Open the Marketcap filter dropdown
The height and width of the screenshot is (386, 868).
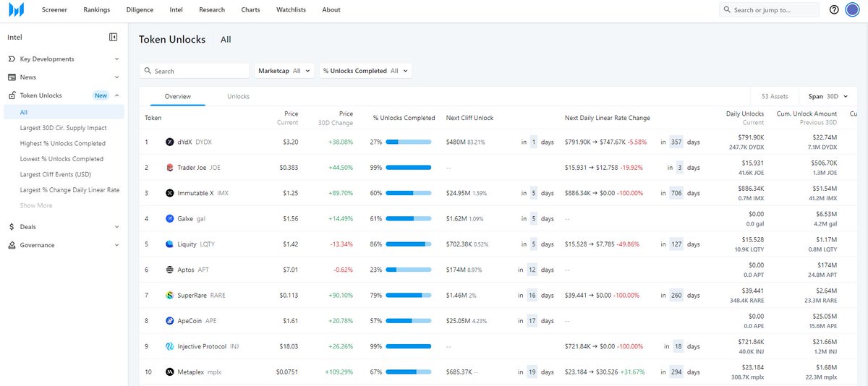click(284, 71)
